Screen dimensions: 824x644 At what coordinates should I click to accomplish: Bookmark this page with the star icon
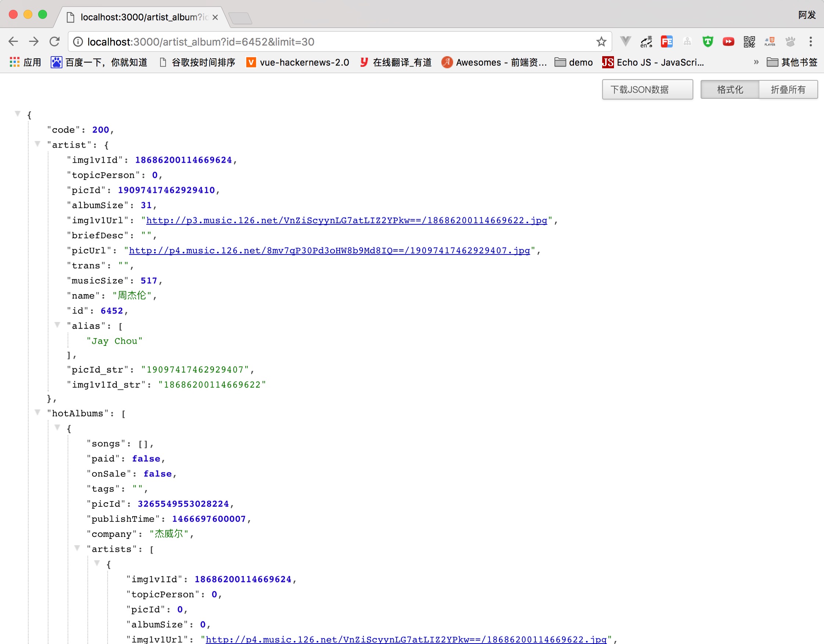601,41
